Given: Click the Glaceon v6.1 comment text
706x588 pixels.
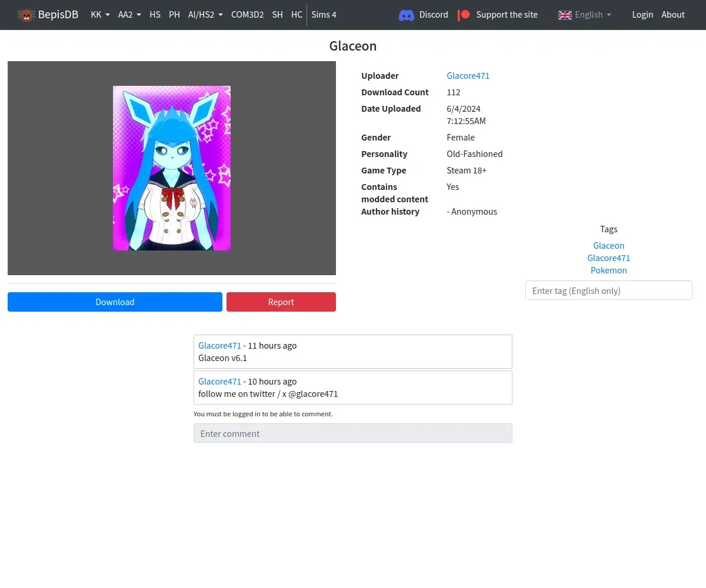Looking at the screenshot, I should 222,358.
